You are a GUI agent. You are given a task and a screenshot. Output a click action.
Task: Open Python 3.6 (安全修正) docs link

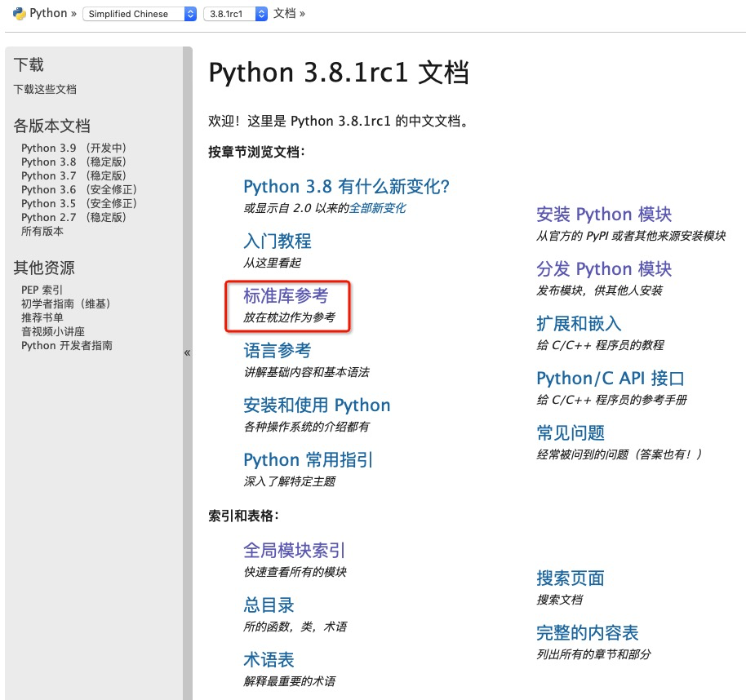tap(79, 189)
